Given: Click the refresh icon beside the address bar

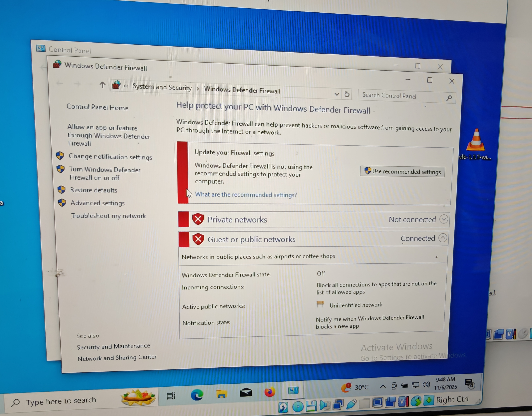Looking at the screenshot, I should pyautogui.click(x=347, y=94).
